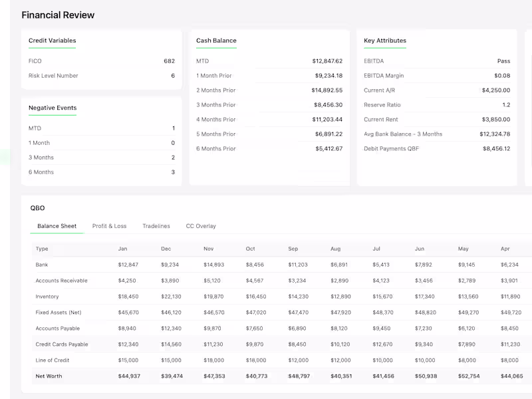Screen dimensions: 532x399
Task: Click the Key Attributes card heading
Action: click(385, 41)
